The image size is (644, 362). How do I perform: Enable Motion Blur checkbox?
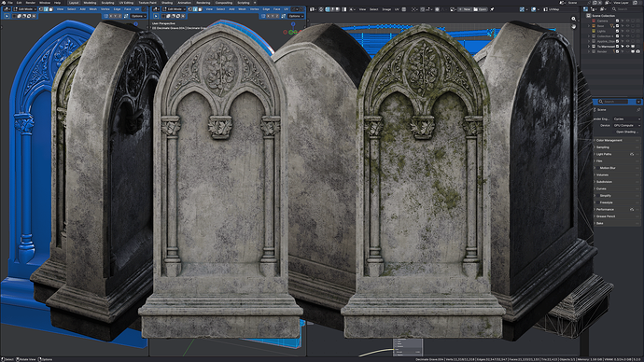pyautogui.click(x=597, y=168)
